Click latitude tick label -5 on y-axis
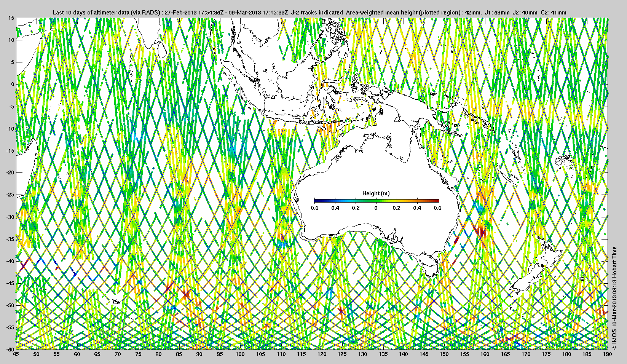Screen dimensions: 627x364 [12, 107]
